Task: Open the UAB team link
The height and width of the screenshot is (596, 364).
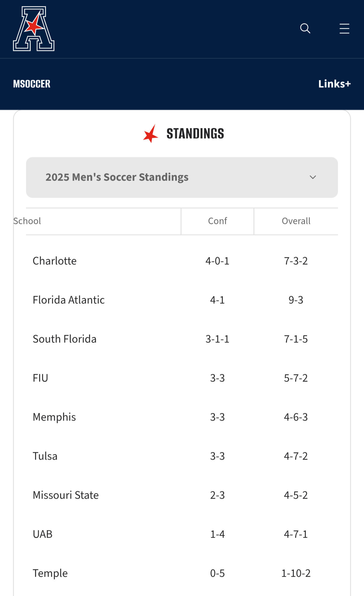Action: pos(43,534)
